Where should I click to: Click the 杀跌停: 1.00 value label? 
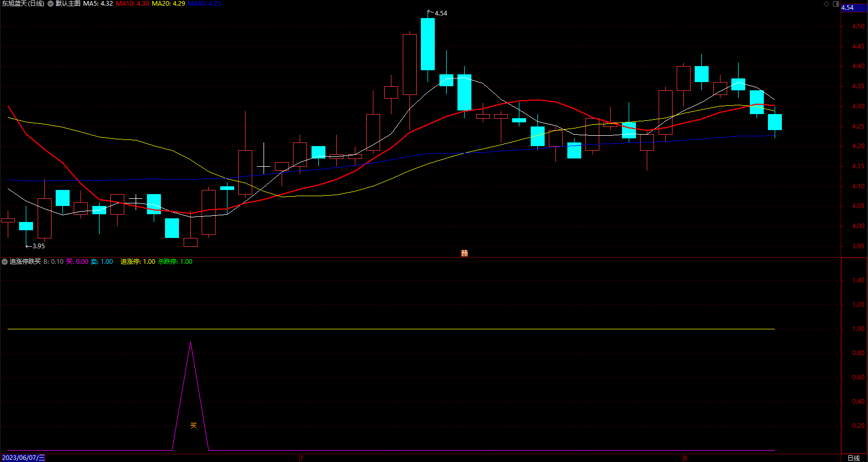pyautogui.click(x=175, y=262)
